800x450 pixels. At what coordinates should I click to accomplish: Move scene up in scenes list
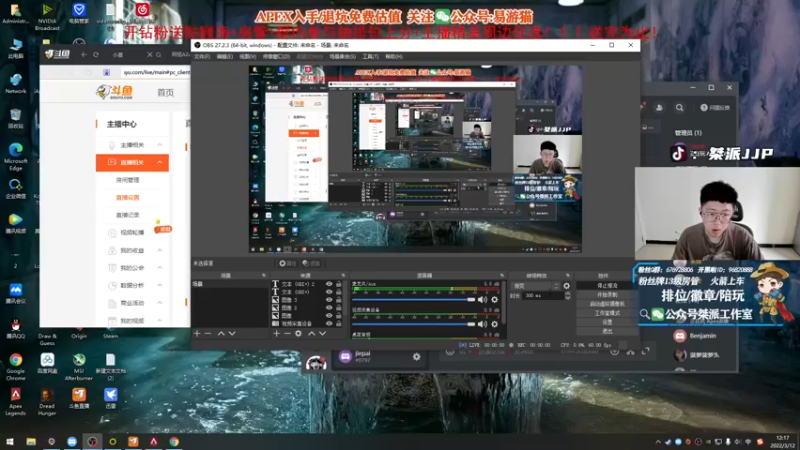[x=221, y=334]
